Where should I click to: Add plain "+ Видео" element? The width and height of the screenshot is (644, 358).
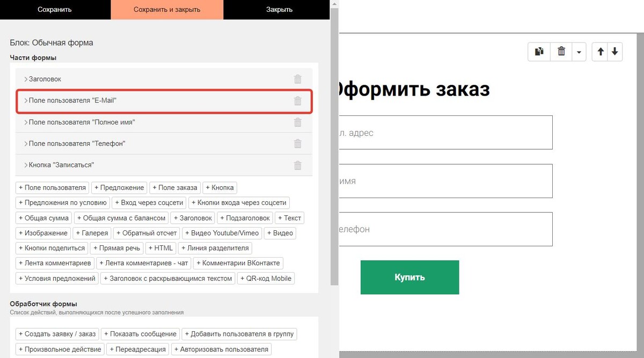(280, 233)
